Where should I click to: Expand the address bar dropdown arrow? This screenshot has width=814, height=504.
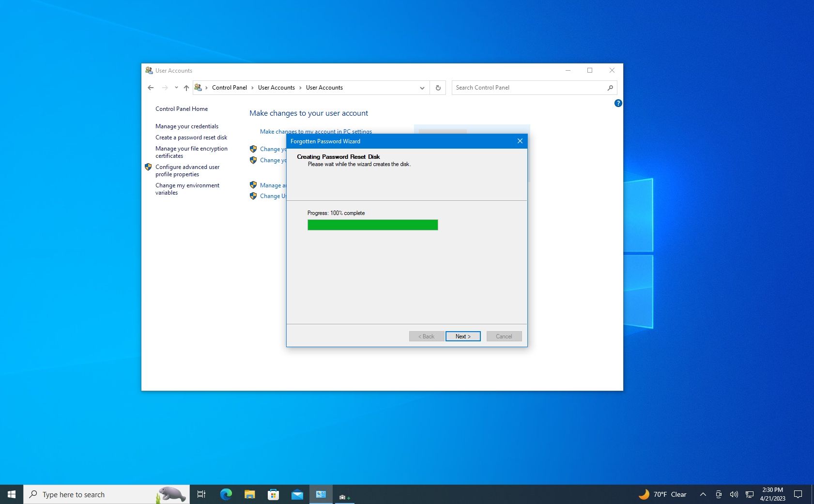(x=422, y=88)
